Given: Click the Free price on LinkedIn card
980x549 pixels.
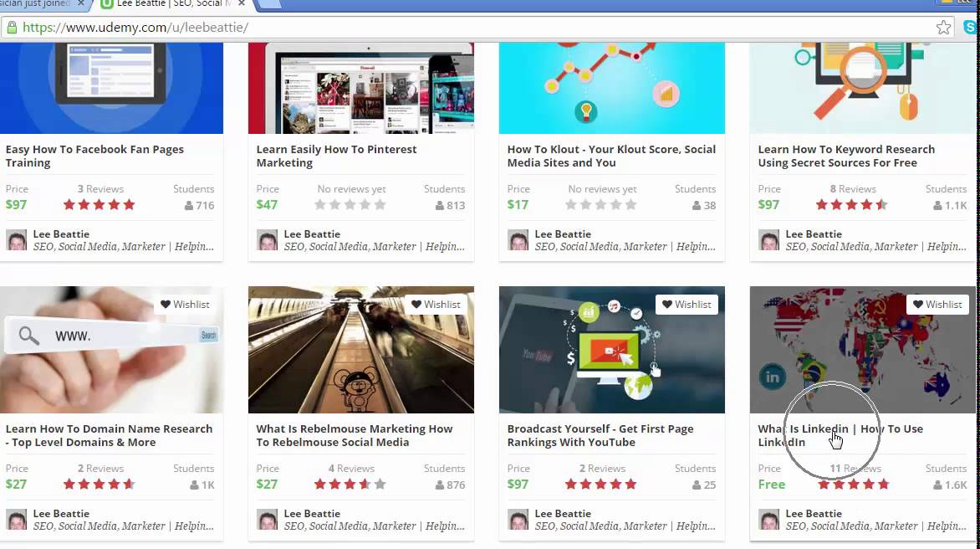Looking at the screenshot, I should pos(771,484).
